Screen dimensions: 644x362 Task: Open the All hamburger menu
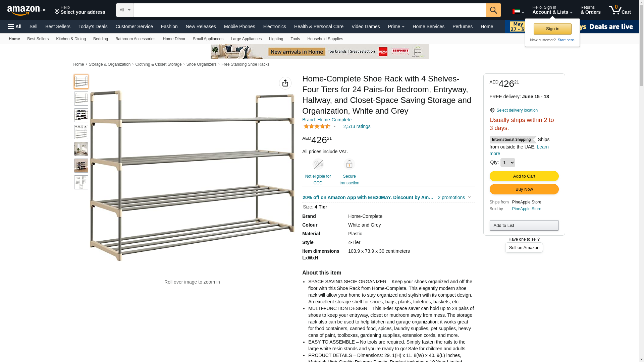click(15, 26)
